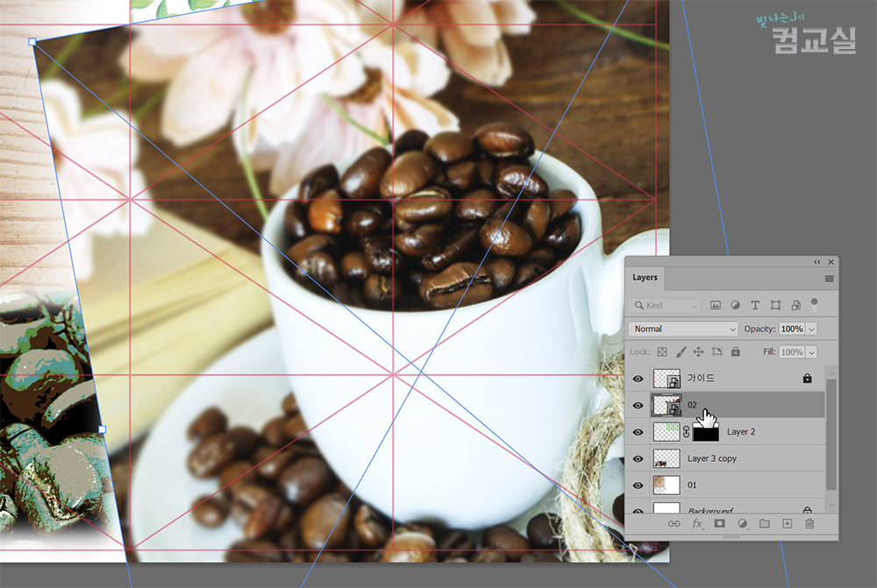Select the Background layer name
The height and width of the screenshot is (588, 877).
(710, 510)
